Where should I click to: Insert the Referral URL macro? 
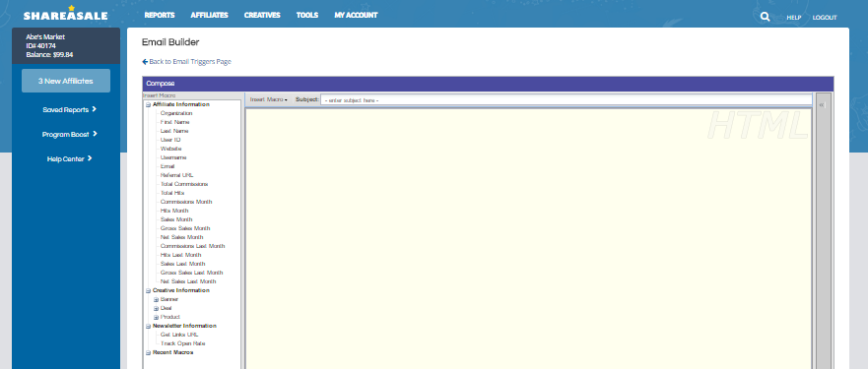click(176, 175)
